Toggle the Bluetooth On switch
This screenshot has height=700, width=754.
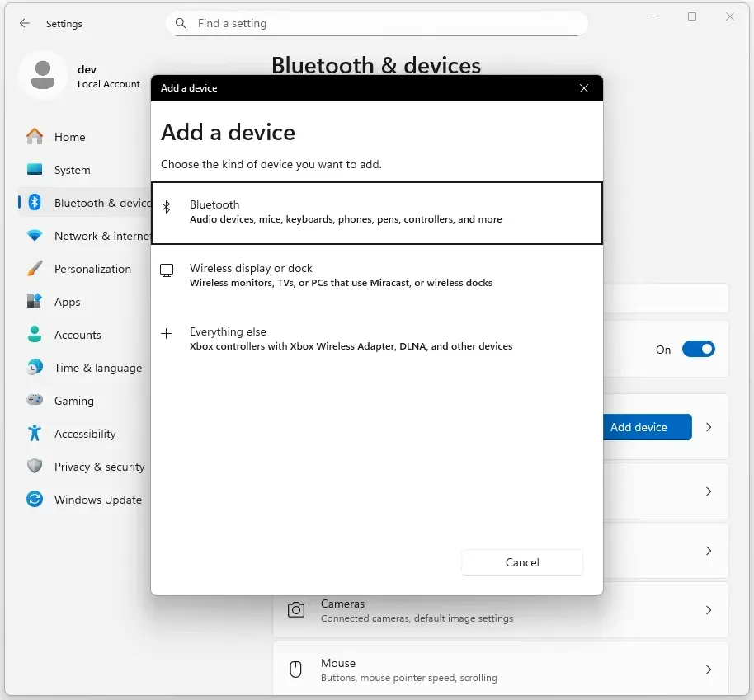tap(698, 350)
